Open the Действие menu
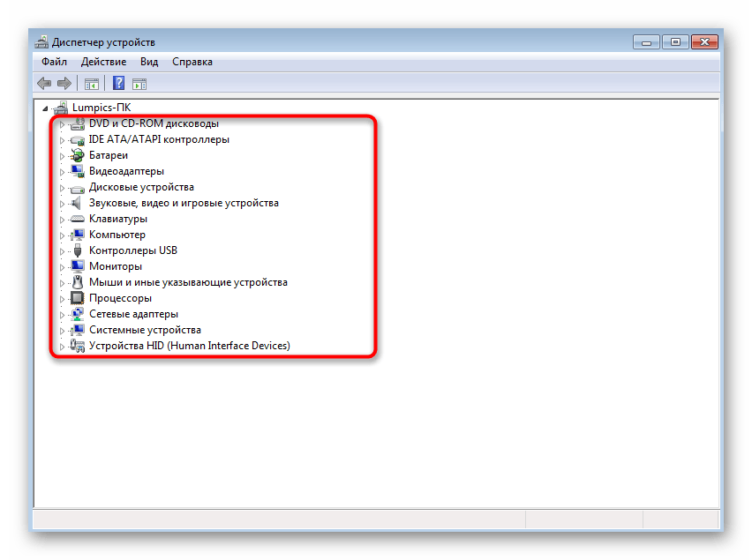752x560 pixels. [103, 62]
